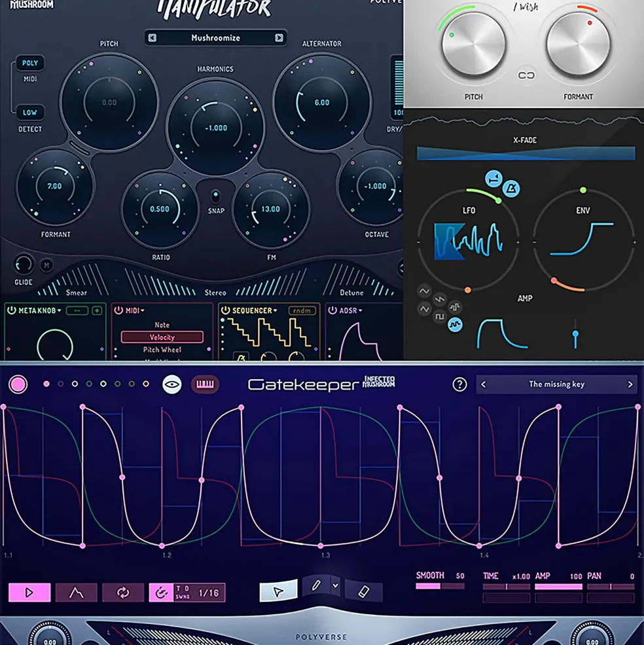Image resolution: width=644 pixels, height=645 pixels.
Task: Toggle ADSR panel power button
Action: [332, 310]
